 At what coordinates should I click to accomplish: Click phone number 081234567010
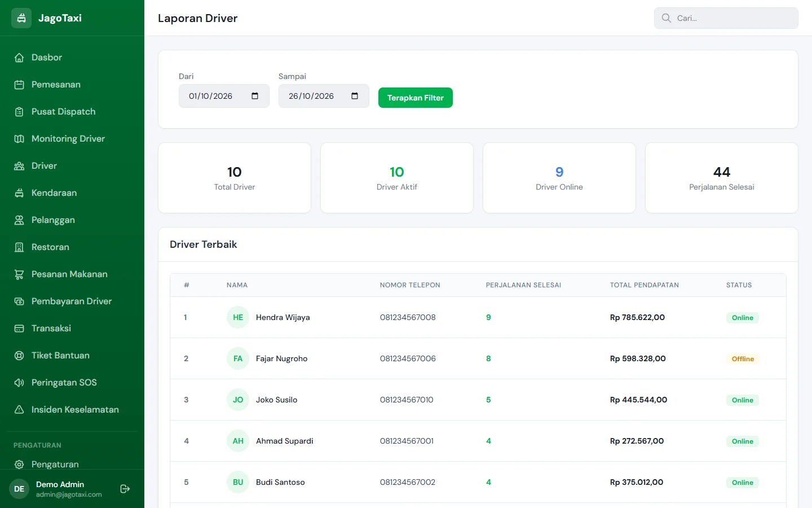[x=407, y=400]
